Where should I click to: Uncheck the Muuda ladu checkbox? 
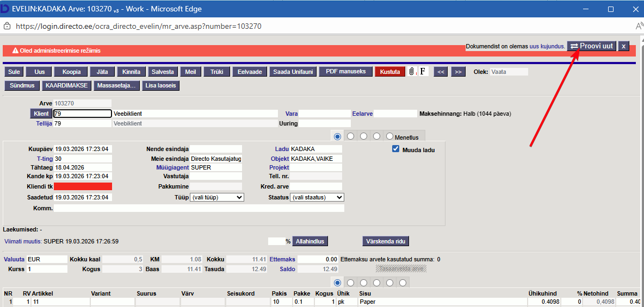click(396, 149)
